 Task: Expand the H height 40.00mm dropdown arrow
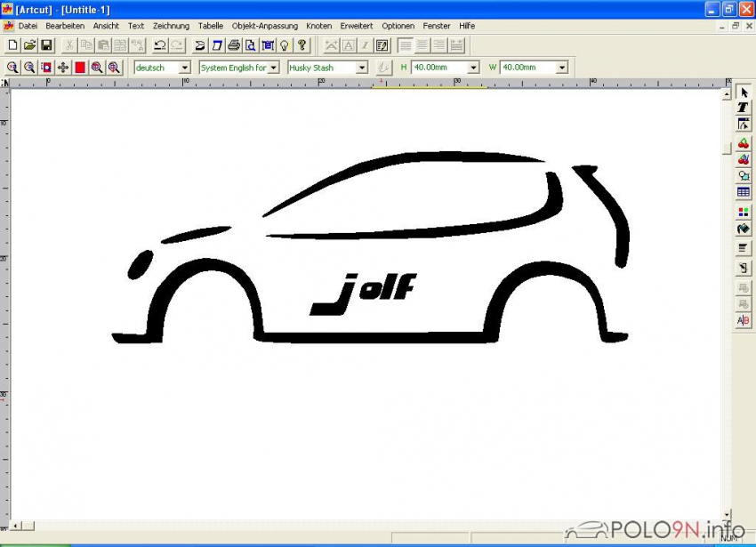[473, 68]
